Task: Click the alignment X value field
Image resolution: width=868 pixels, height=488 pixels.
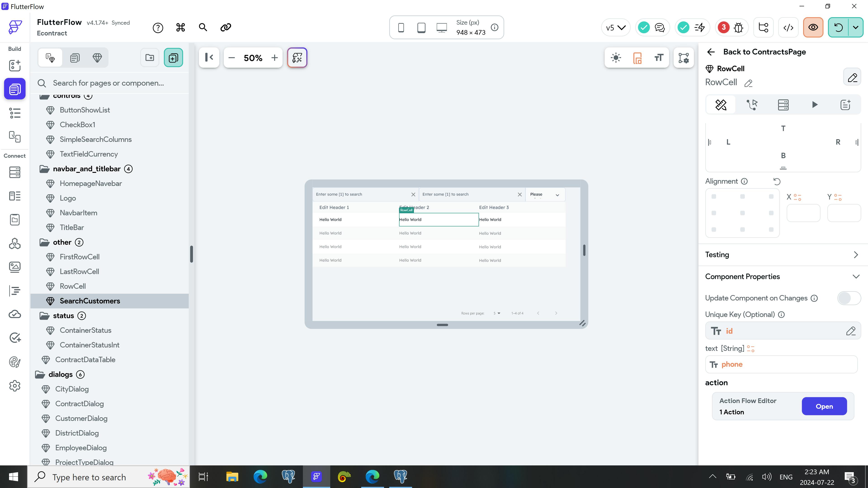Action: 803,213
